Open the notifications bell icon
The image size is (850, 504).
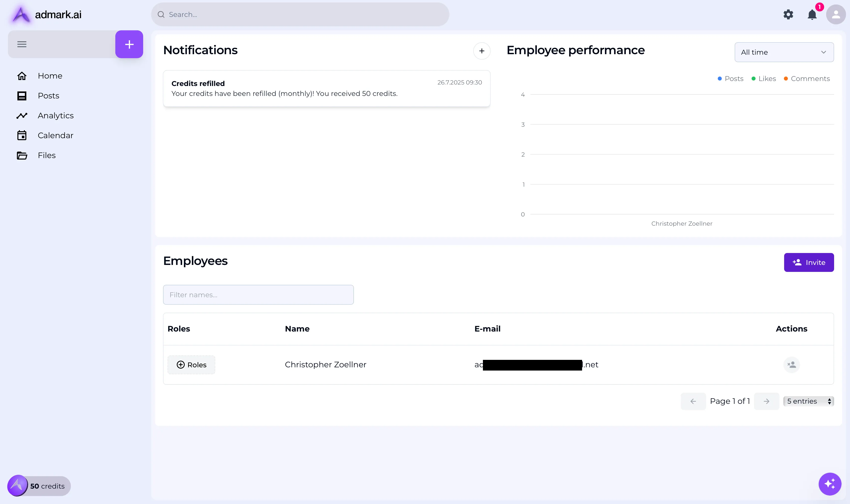coord(812,15)
